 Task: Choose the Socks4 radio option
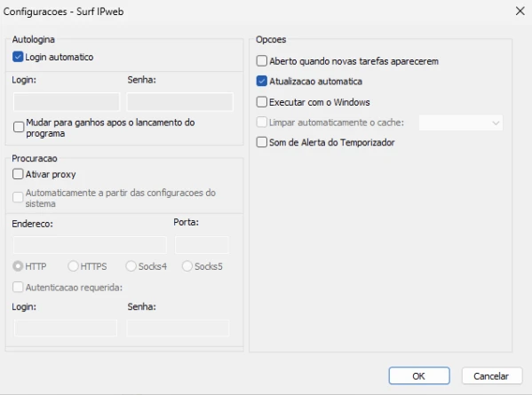coord(131,266)
